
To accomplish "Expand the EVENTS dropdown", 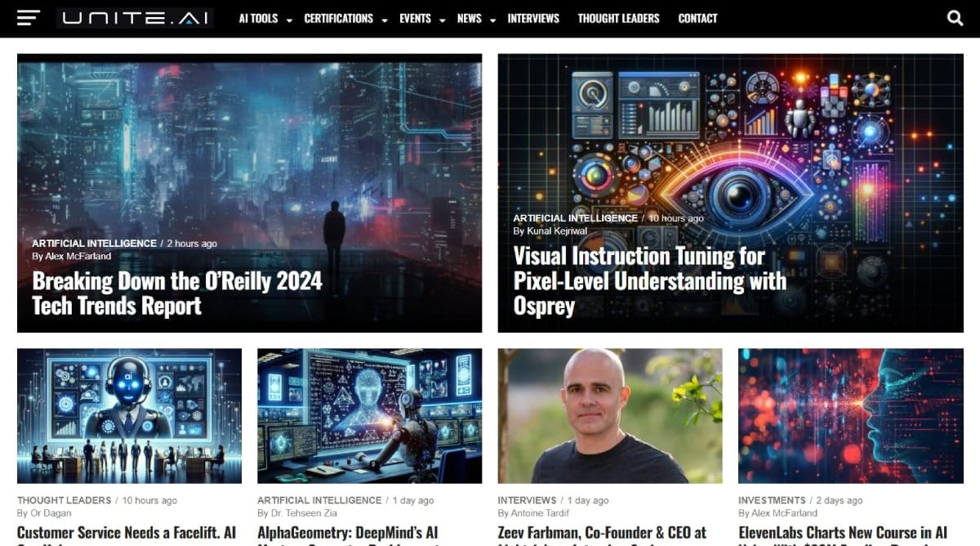I will tap(416, 18).
